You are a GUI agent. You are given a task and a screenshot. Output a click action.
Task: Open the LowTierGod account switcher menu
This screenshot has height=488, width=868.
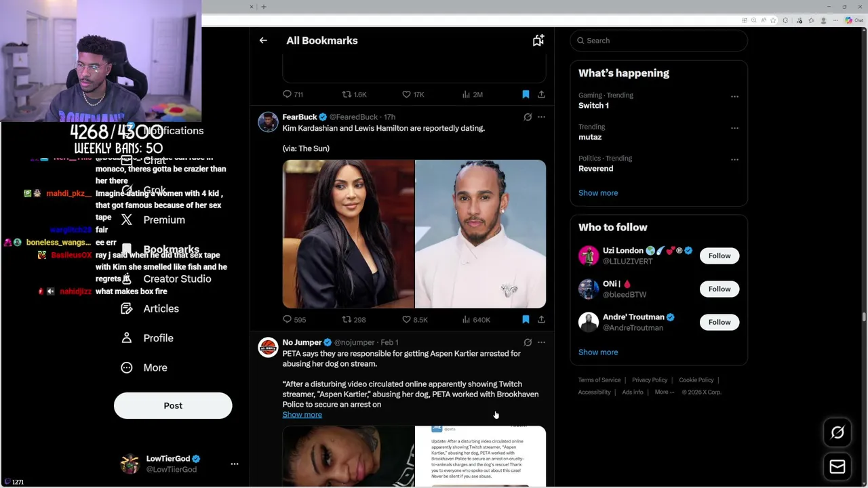pos(234,464)
